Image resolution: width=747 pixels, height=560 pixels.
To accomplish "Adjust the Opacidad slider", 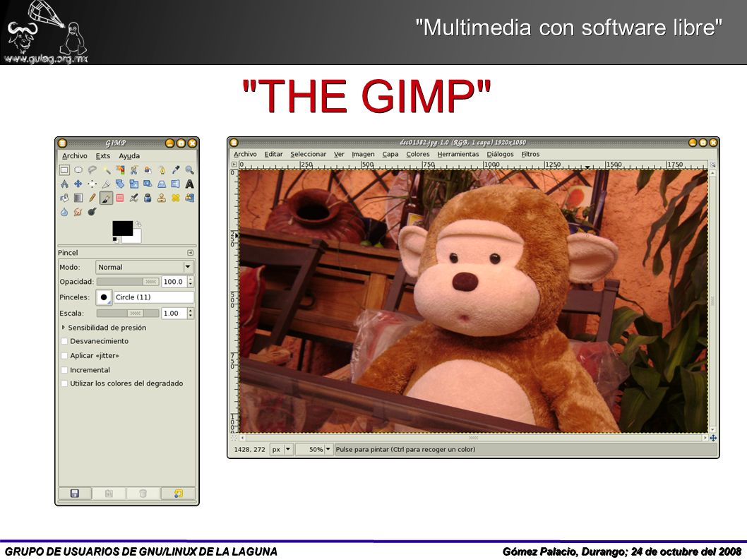I will [128, 282].
